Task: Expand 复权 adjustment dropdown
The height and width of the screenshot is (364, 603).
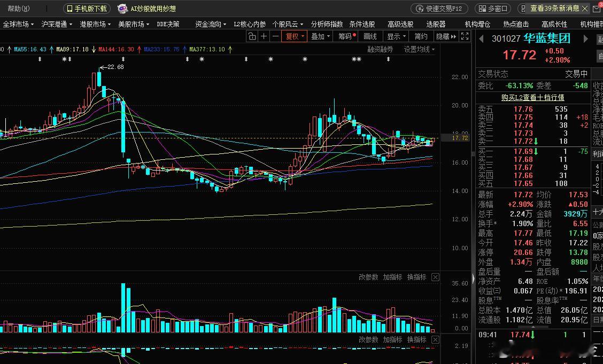Action: tap(295, 36)
